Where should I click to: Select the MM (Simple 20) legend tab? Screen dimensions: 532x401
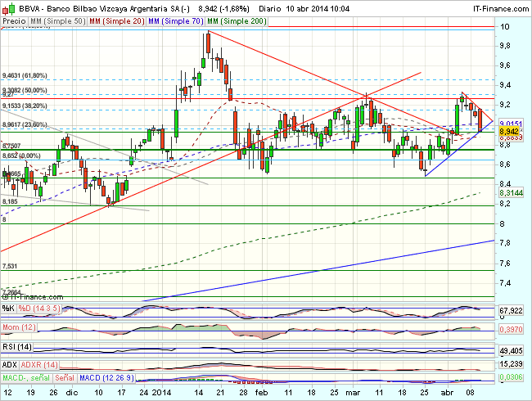(117, 21)
